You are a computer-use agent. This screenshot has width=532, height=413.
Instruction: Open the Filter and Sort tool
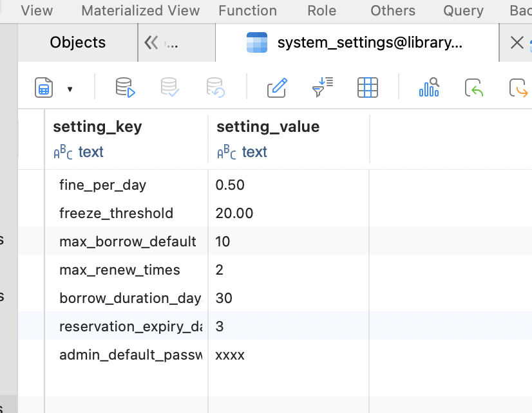pos(322,87)
